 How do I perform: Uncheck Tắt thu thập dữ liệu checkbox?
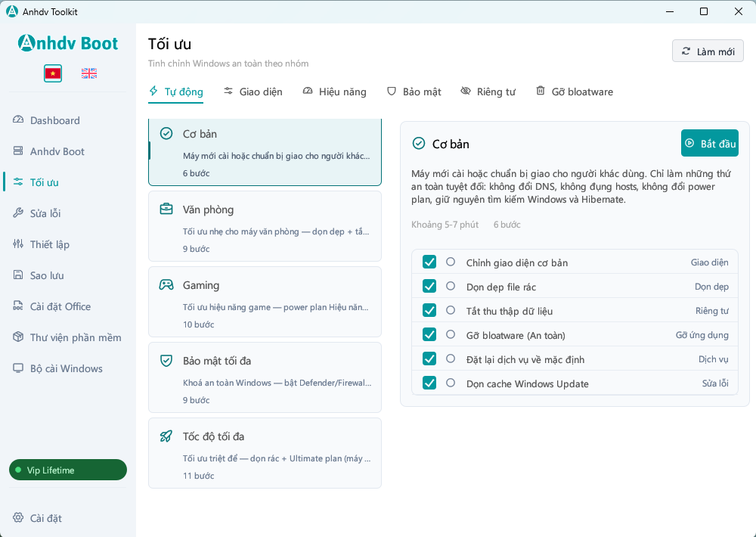tap(429, 310)
